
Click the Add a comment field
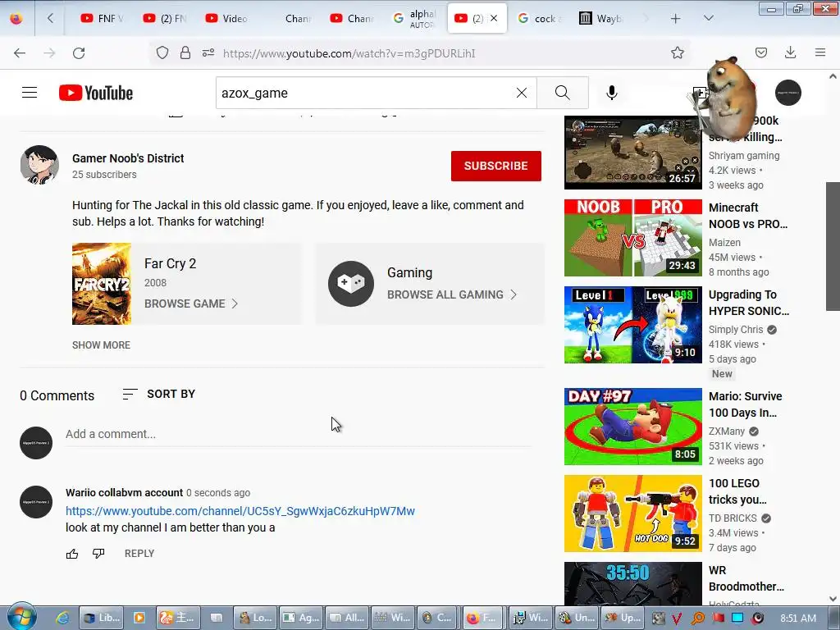point(298,434)
